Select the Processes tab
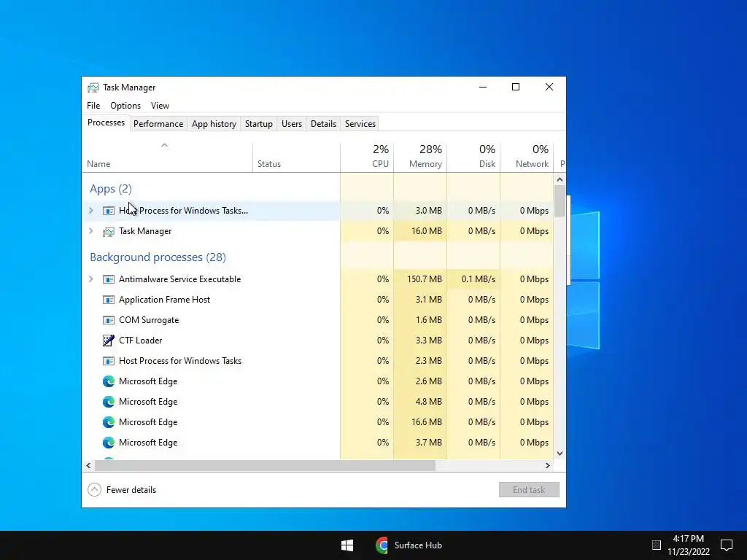Viewport: 747px width, 560px height. tap(106, 122)
